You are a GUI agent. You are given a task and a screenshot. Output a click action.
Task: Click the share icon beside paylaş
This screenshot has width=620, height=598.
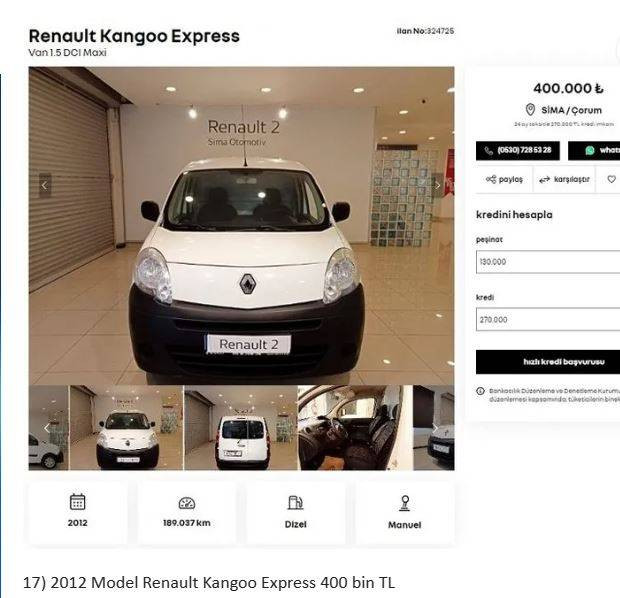(491, 180)
